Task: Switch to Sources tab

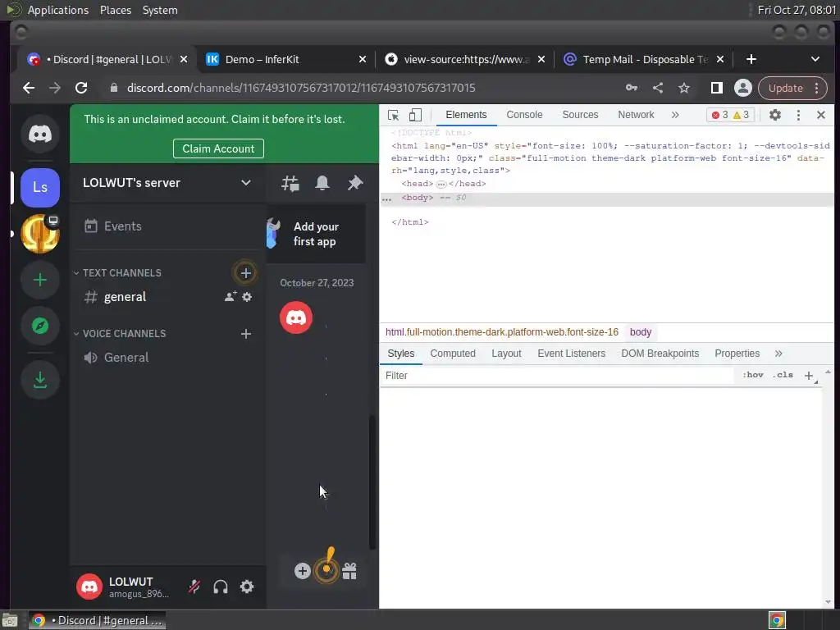Action: 580,115
